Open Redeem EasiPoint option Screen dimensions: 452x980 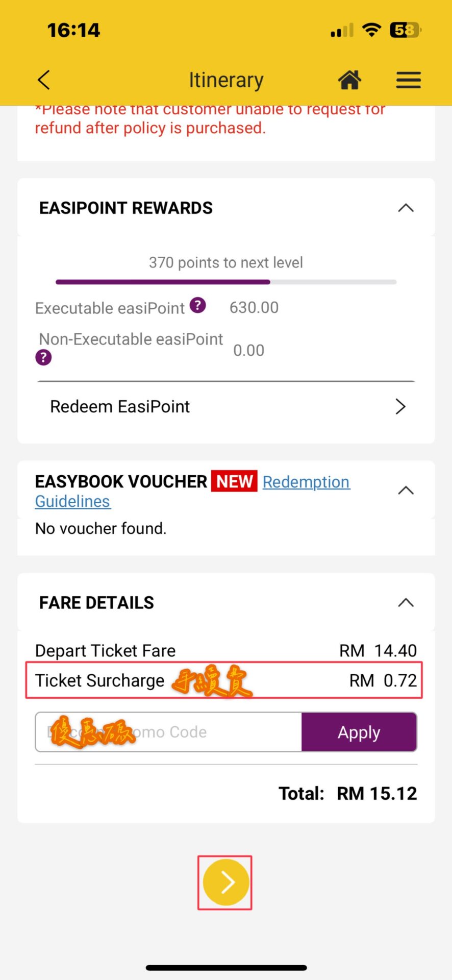(120, 407)
